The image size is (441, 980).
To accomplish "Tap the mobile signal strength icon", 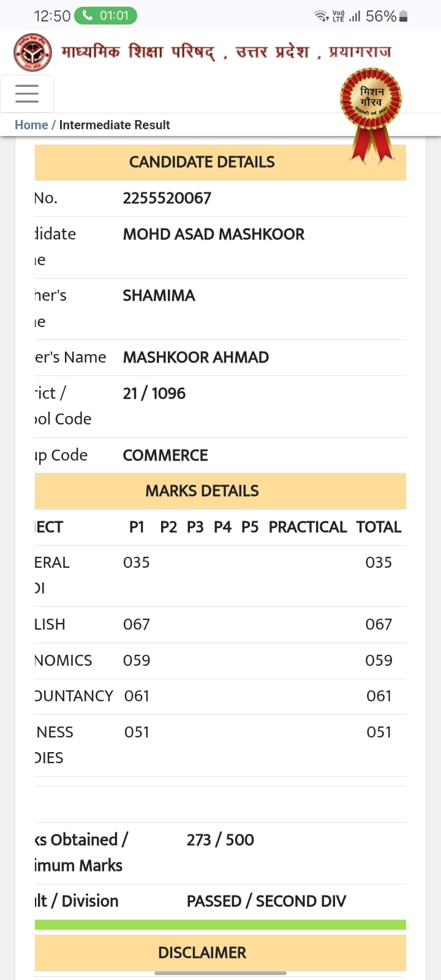I will [x=355, y=17].
